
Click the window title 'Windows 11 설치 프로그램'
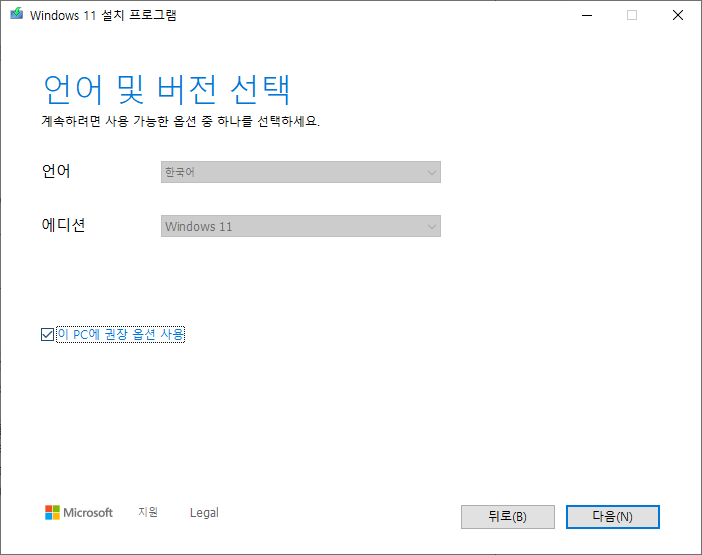103,15
